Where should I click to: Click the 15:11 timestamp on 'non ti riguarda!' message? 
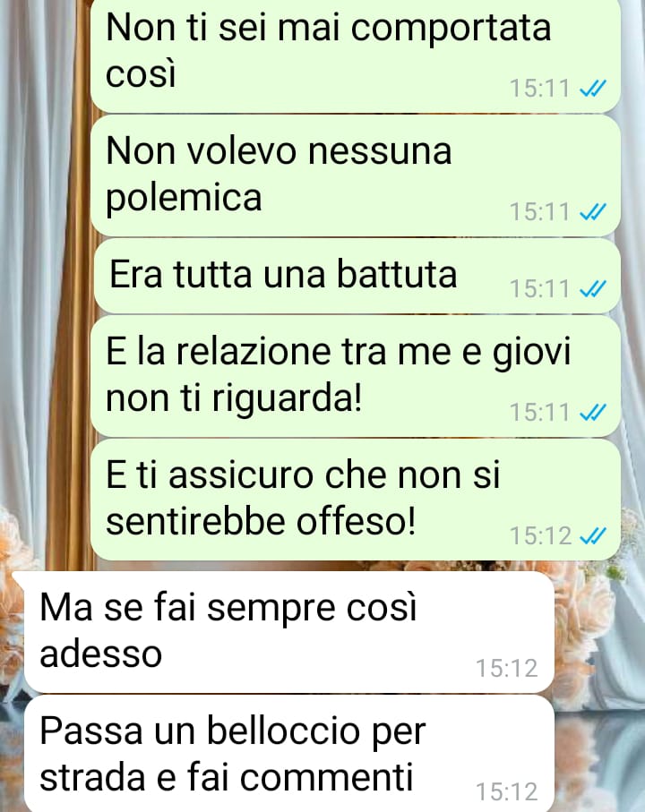click(x=540, y=413)
